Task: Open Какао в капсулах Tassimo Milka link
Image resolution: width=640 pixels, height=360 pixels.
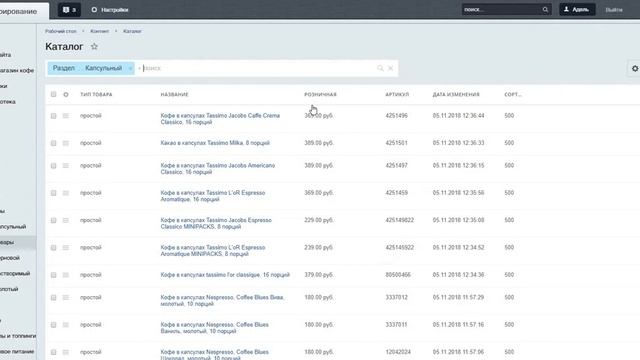Action: 215,143
